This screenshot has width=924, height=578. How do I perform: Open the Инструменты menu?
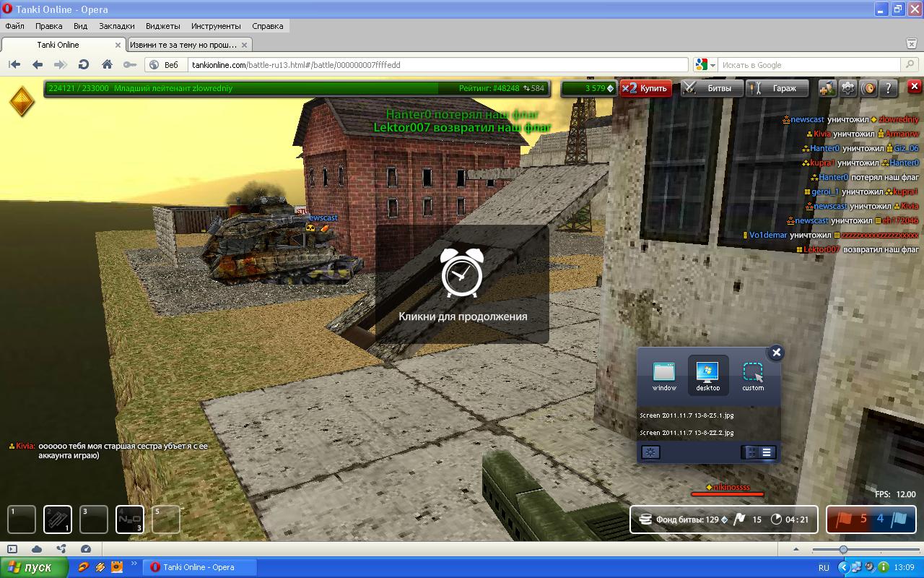coord(214,26)
